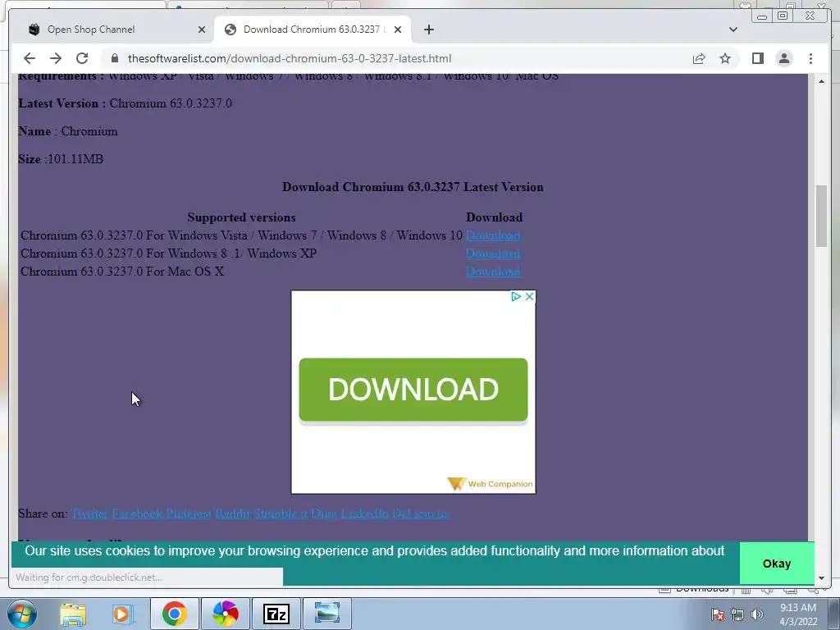Open Windows Explorer from taskbar
This screenshot has height=630, width=840.
pos(73,614)
